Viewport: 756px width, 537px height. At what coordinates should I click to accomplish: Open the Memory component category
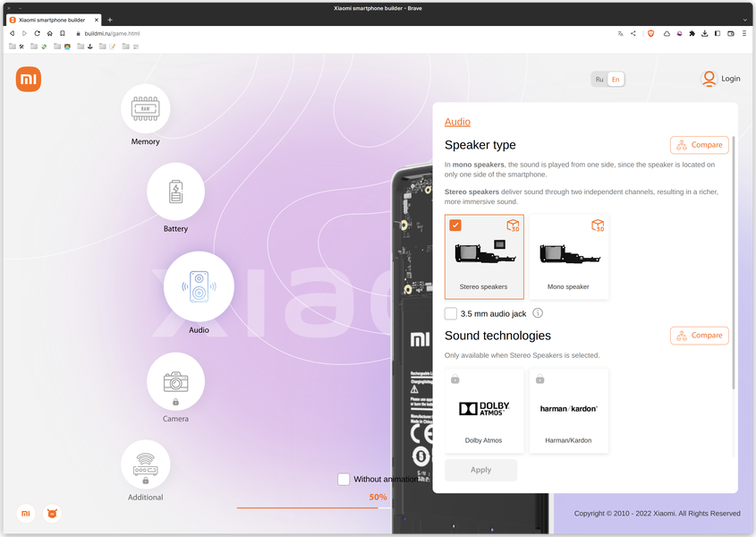coord(145,109)
